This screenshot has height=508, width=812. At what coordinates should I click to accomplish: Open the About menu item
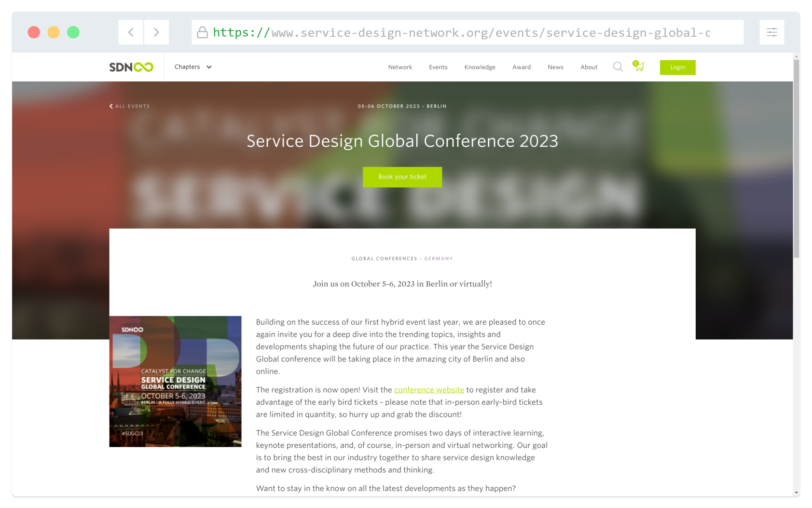pyautogui.click(x=589, y=67)
